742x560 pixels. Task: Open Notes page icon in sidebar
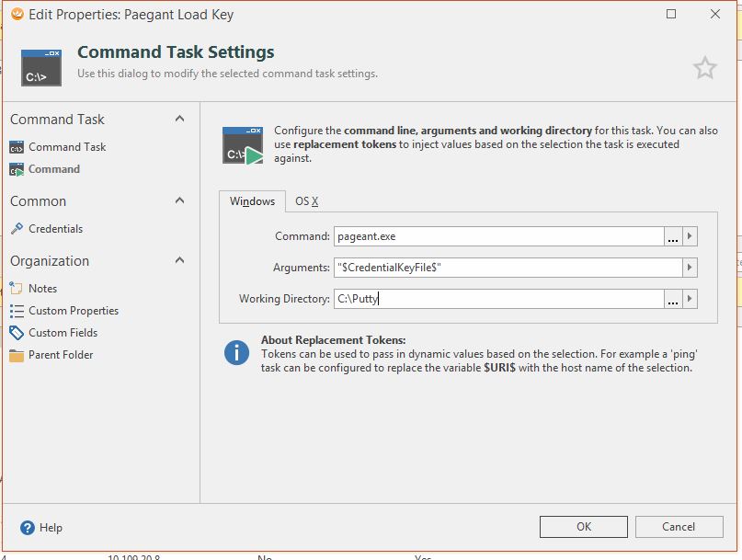click(17, 289)
